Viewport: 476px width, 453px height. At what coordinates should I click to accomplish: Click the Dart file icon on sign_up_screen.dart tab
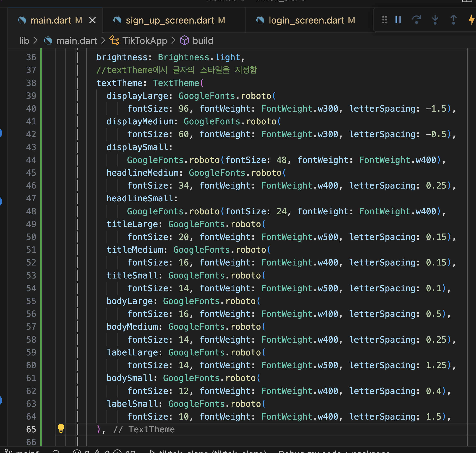(x=117, y=20)
